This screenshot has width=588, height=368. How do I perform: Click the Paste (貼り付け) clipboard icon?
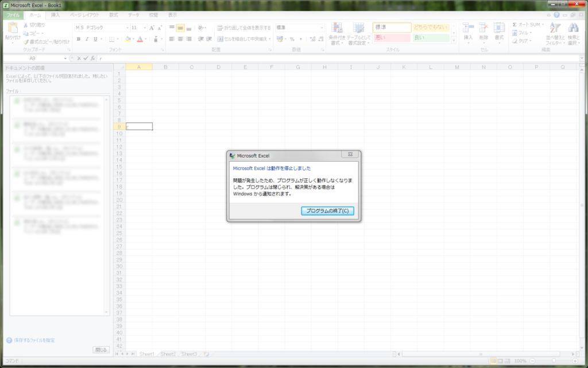click(12, 29)
